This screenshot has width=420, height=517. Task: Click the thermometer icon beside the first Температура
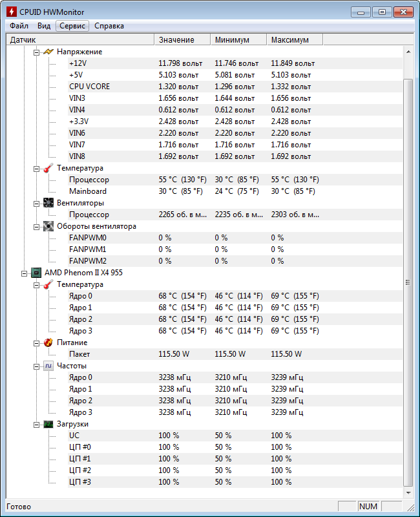click(48, 168)
